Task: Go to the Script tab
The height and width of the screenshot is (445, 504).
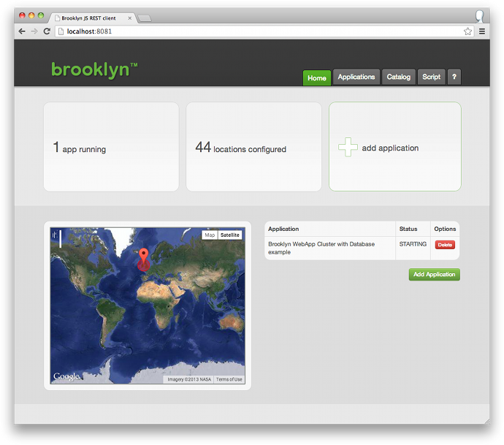Action: [x=432, y=77]
